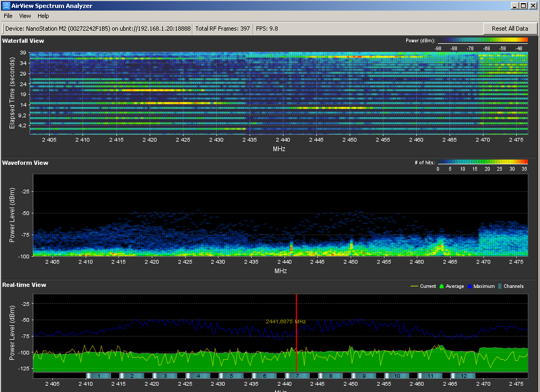The image size is (540, 392).
Task: Open the View menu
Action: (25, 16)
